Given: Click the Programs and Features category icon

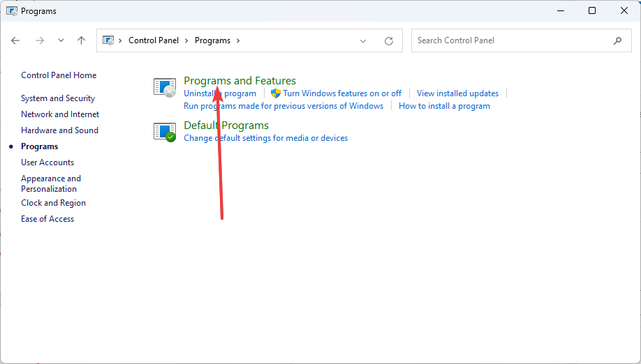Looking at the screenshot, I should 165,87.
